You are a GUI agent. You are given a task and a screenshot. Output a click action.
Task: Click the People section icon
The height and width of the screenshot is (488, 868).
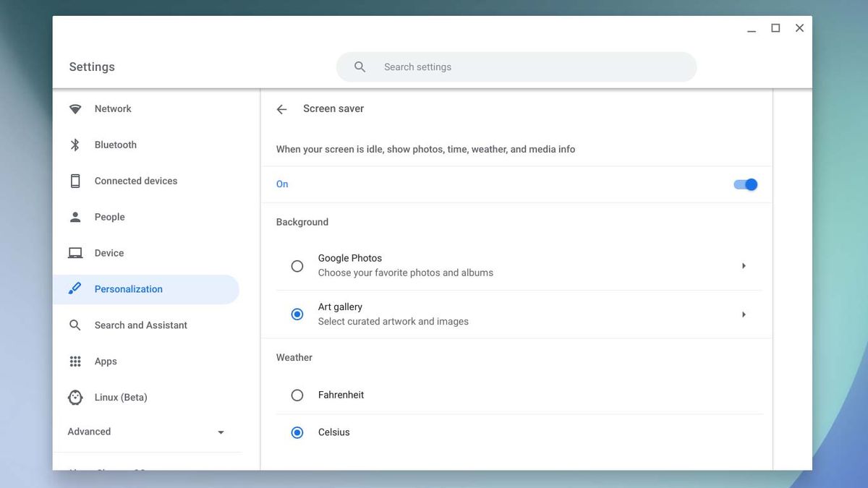75,217
